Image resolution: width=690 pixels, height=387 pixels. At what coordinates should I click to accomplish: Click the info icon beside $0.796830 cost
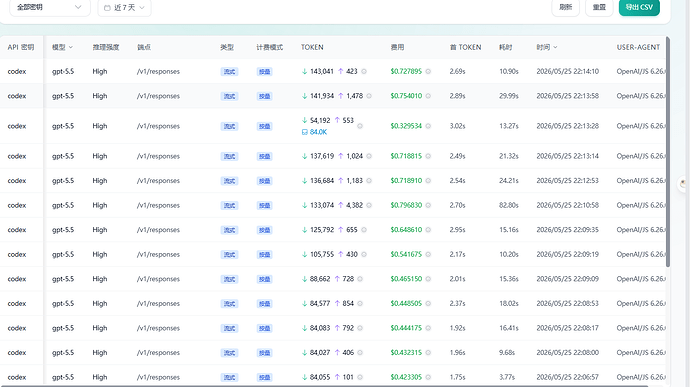coord(428,205)
